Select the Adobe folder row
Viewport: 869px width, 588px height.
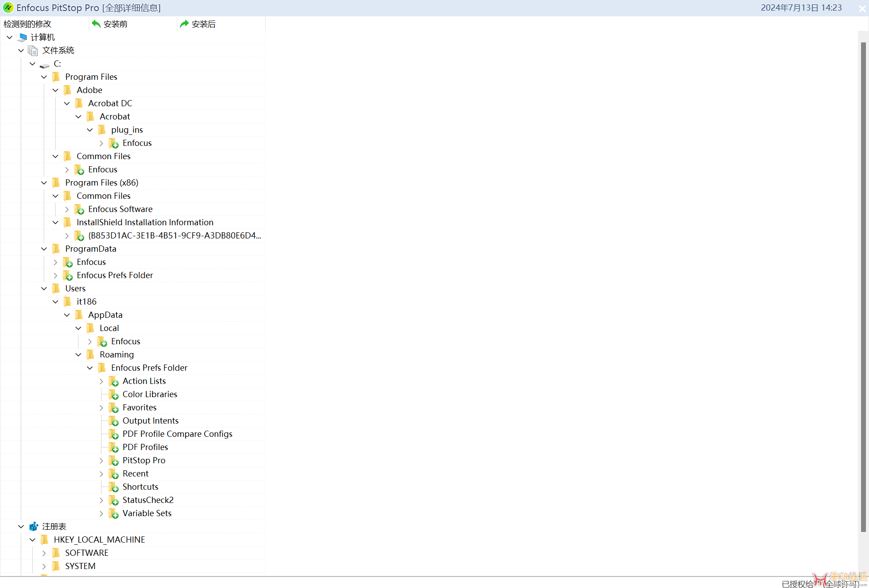click(x=133, y=90)
